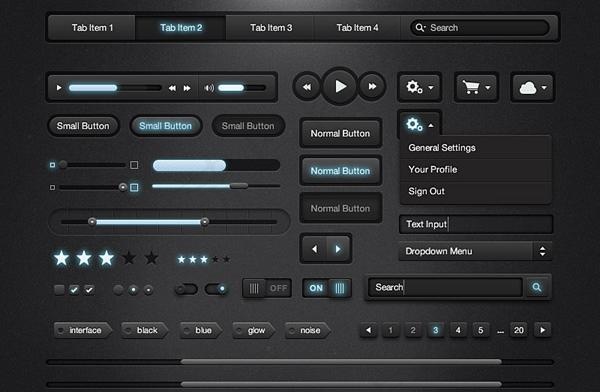
Task: Go to previous page with pagination left arrow
Action: pyautogui.click(x=368, y=330)
